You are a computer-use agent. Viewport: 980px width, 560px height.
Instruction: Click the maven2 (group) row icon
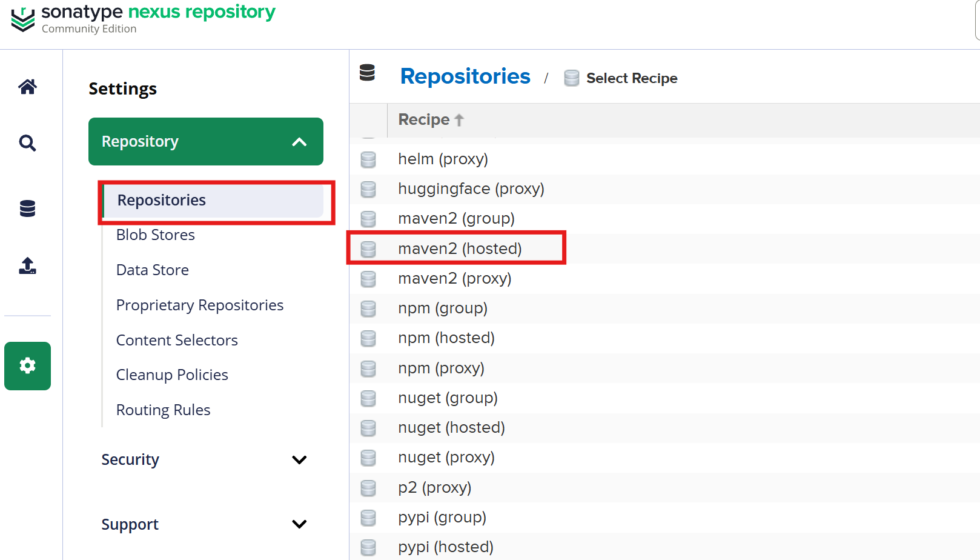(368, 219)
